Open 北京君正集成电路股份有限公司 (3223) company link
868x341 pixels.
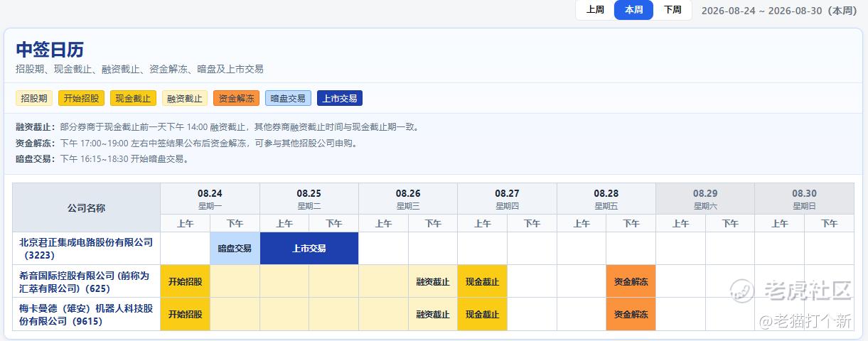coord(86,248)
